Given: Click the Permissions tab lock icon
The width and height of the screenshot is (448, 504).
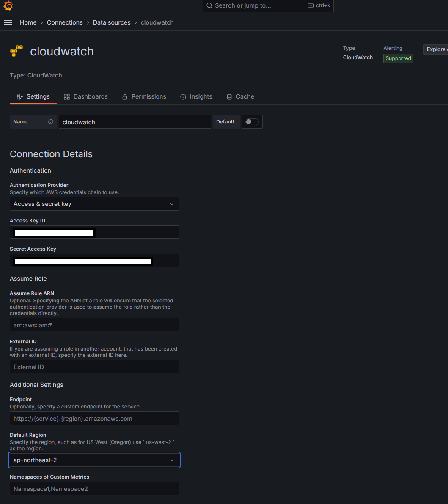Looking at the screenshot, I should [x=125, y=97].
